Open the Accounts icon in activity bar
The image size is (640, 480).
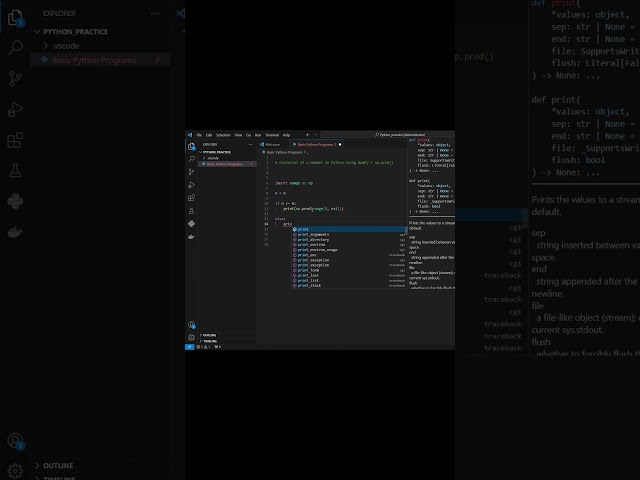point(191,325)
